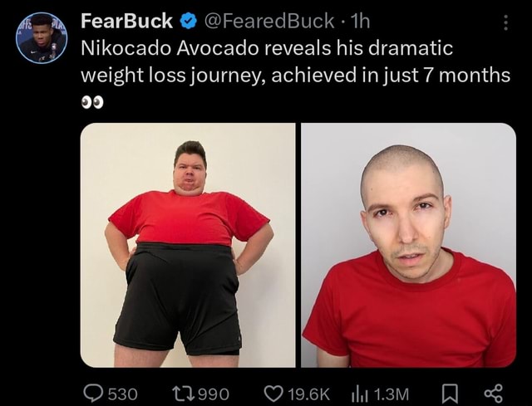
Task: Click the 530 replies count
Action: [x=123, y=394]
